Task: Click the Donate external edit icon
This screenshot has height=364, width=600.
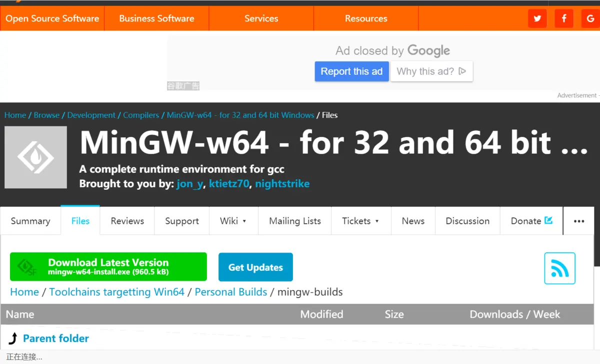Action: (548, 220)
